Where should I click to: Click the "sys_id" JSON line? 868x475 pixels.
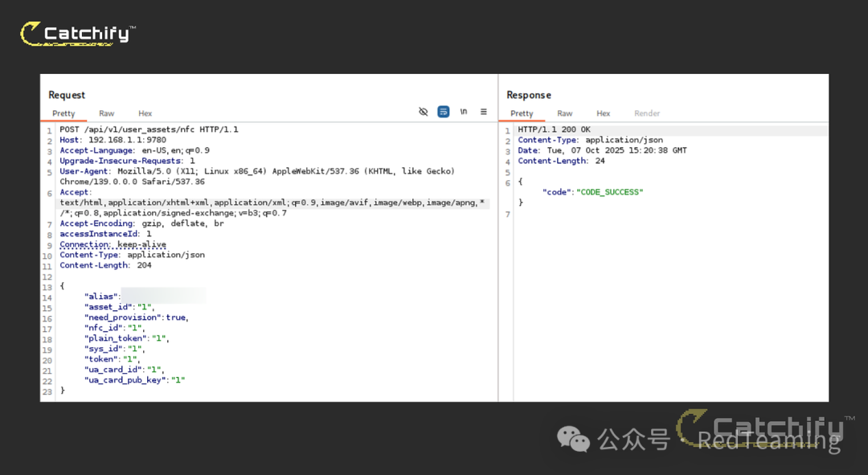pyautogui.click(x=115, y=350)
